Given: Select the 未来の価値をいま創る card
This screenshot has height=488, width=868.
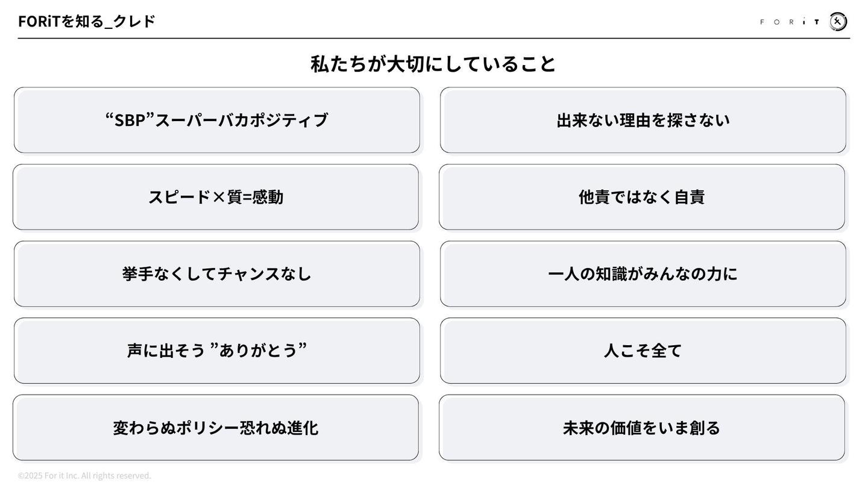Looking at the screenshot, I should tap(641, 428).
